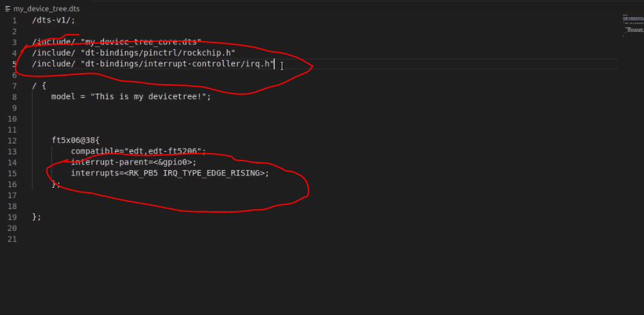Click line number 19 in gutter
644x315 pixels.
(x=12, y=217)
